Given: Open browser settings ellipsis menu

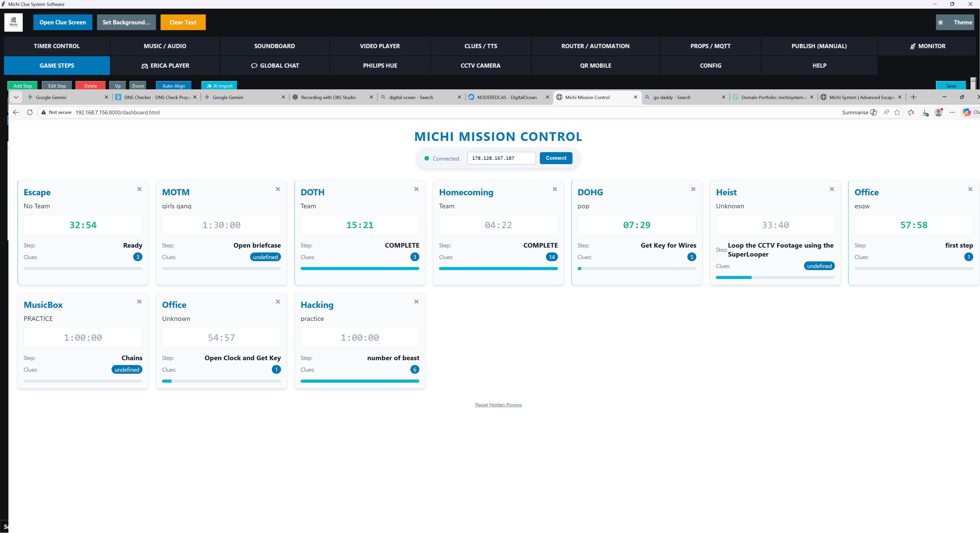Looking at the screenshot, I should coord(952,112).
